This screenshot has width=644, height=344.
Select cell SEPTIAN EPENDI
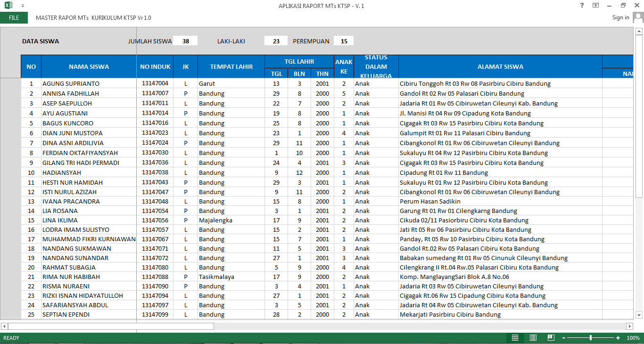click(x=89, y=314)
